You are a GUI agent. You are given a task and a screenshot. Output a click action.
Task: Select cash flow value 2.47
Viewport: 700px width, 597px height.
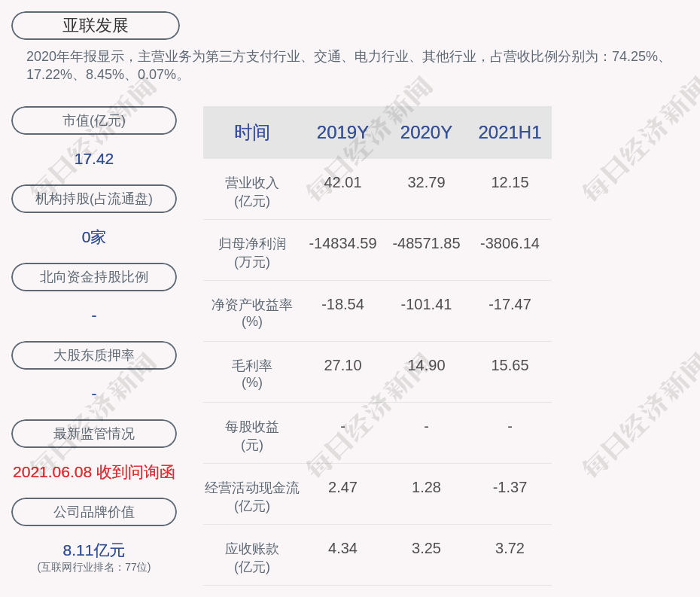[342, 487]
